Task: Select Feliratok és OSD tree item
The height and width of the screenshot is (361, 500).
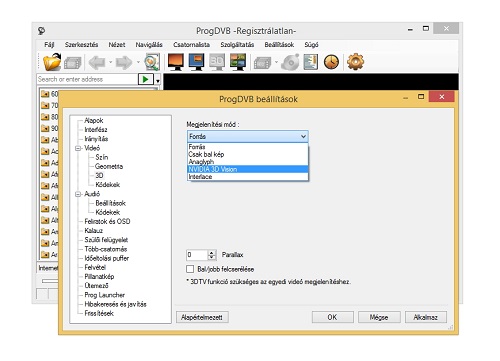Action: click(x=107, y=221)
